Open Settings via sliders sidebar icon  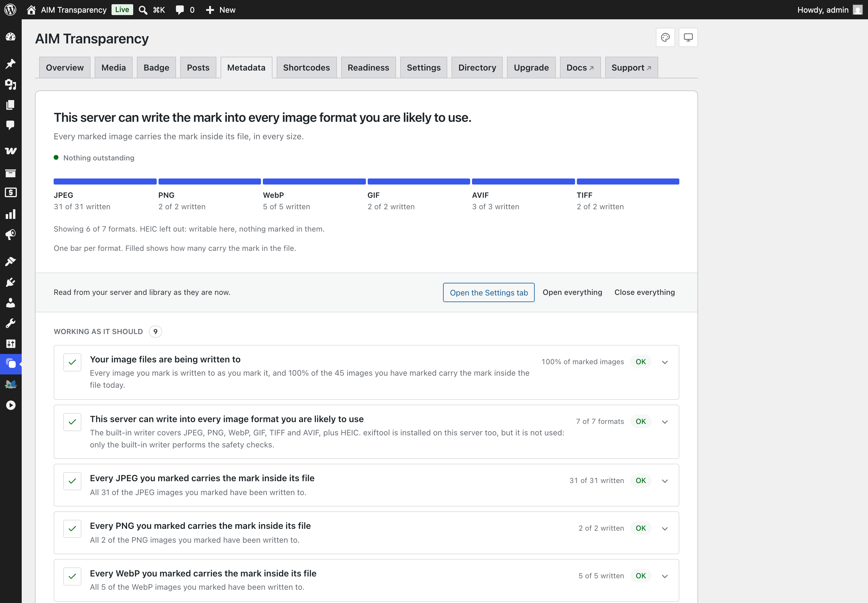(11, 343)
